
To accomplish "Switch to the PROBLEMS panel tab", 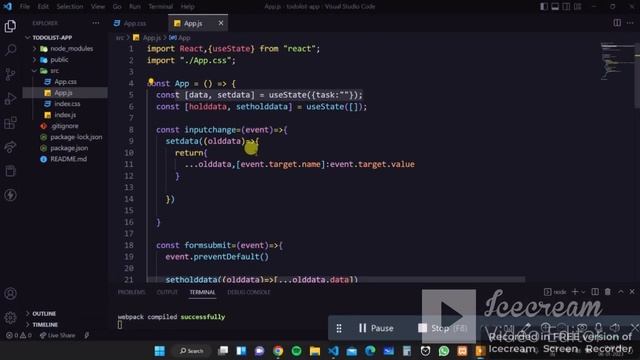I will click(x=131, y=292).
